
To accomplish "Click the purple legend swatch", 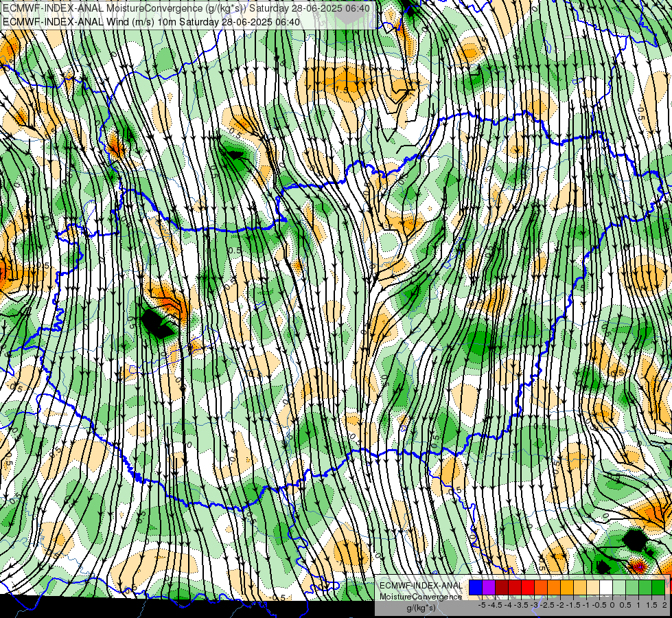I will click(489, 588).
